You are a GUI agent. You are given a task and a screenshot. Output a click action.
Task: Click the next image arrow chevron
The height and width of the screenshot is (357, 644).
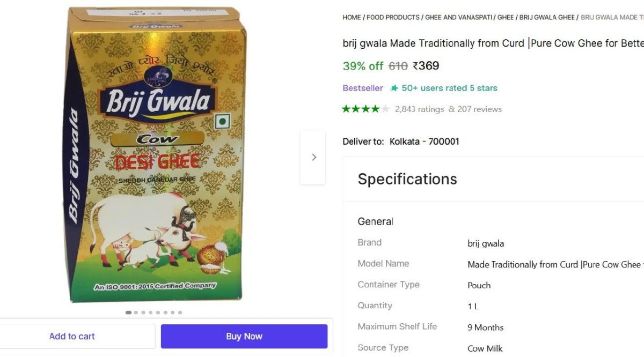[313, 157]
